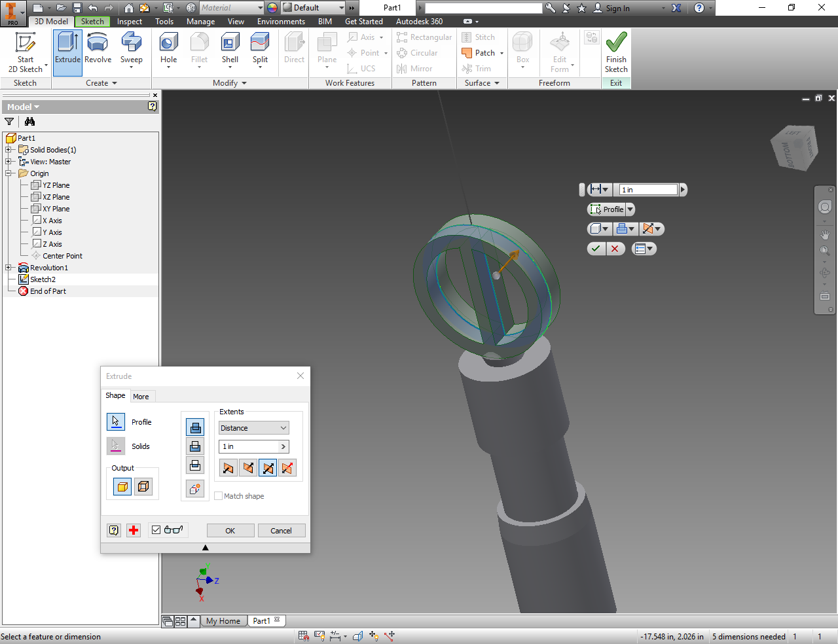Click the green checkmark in mini-toolbar
The height and width of the screenshot is (644, 838).
click(596, 249)
